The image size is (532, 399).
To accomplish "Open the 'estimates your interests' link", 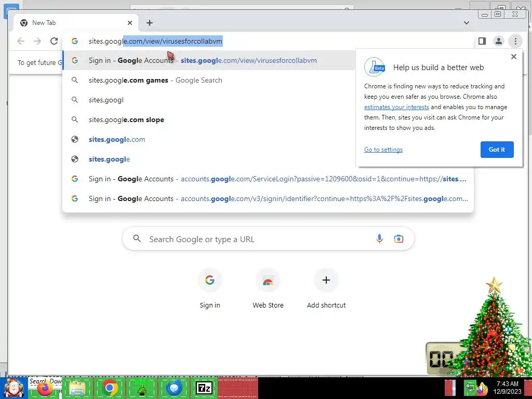I will click(x=396, y=107).
